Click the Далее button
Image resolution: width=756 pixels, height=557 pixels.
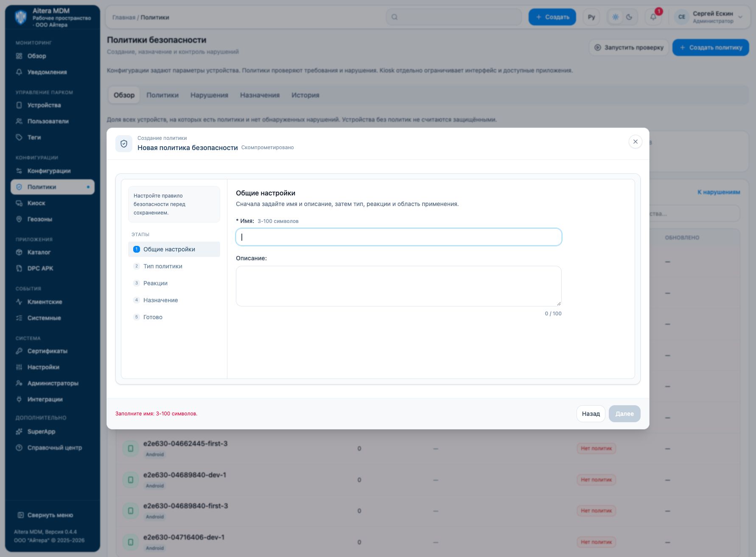624,414
